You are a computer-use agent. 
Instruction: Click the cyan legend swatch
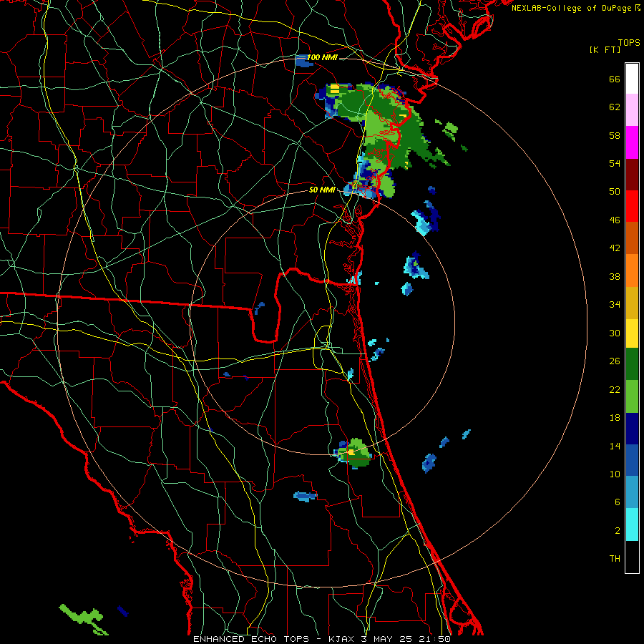(632, 525)
